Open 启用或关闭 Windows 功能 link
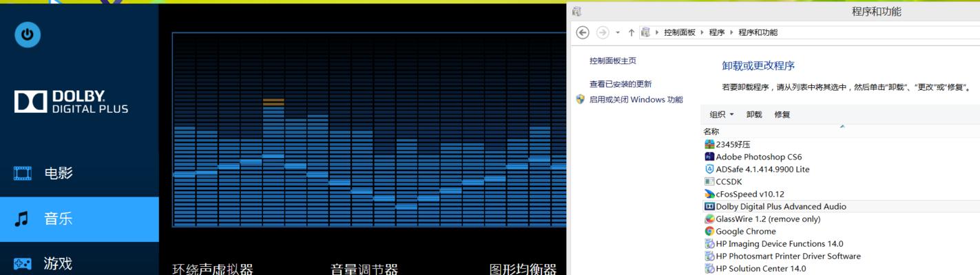Image resolution: width=980 pixels, height=275 pixels. pos(636,100)
